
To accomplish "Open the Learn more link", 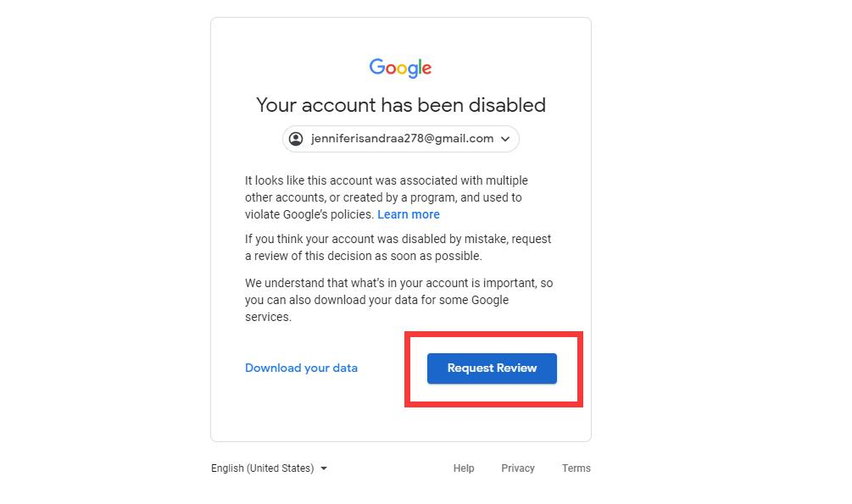I will 409,214.
